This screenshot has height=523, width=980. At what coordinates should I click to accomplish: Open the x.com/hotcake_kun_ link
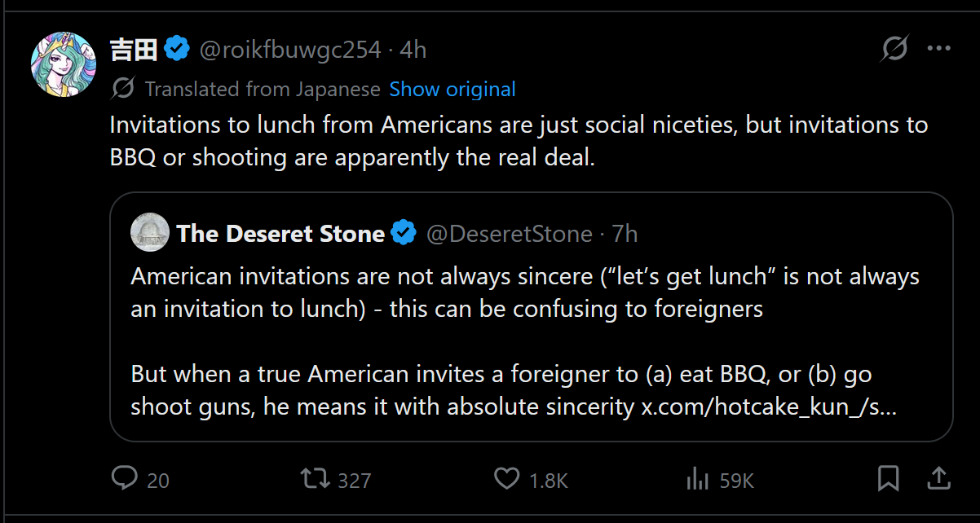coord(766,407)
